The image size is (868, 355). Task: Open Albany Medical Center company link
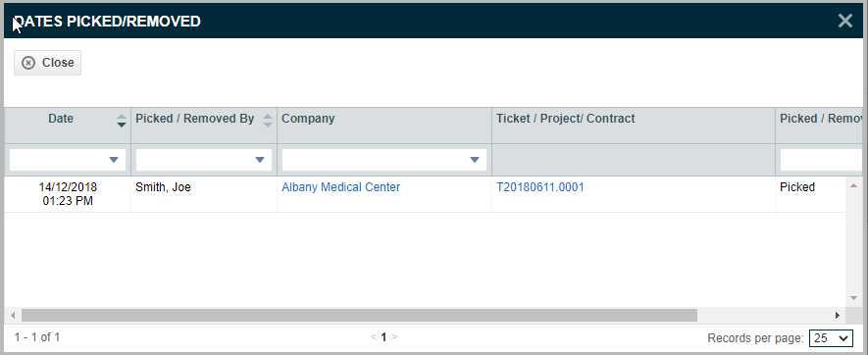point(341,187)
